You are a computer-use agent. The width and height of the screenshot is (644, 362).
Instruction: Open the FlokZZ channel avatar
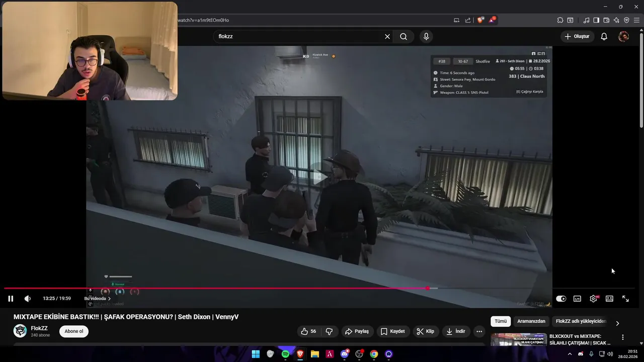20,331
